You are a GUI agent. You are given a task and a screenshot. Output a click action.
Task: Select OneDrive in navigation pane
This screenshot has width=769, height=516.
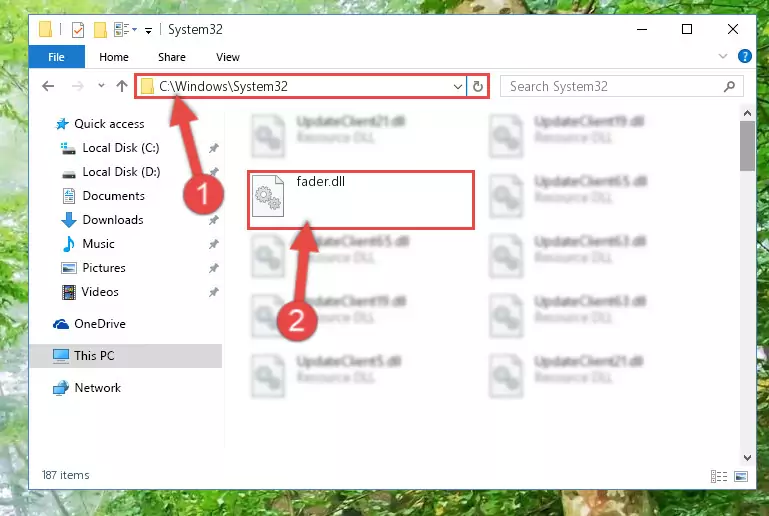[100, 324]
